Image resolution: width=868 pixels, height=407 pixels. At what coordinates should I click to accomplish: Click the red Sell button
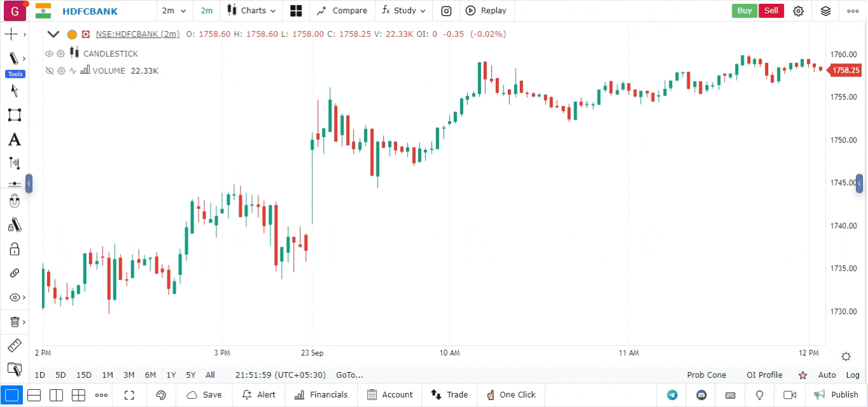(x=771, y=11)
